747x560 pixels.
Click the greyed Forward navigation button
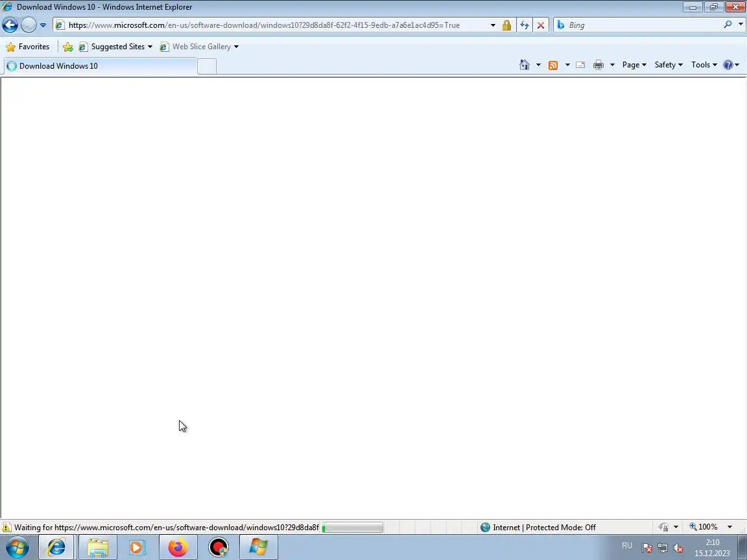[29, 25]
